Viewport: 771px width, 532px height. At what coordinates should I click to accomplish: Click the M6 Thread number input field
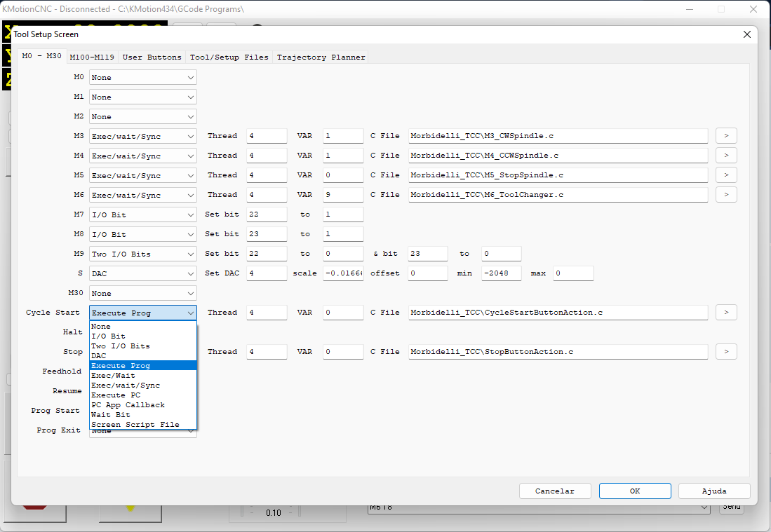(x=267, y=195)
